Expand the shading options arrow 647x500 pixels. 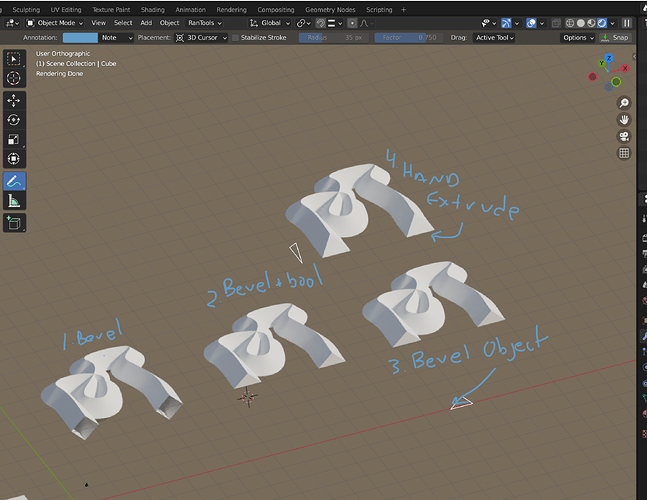612,23
